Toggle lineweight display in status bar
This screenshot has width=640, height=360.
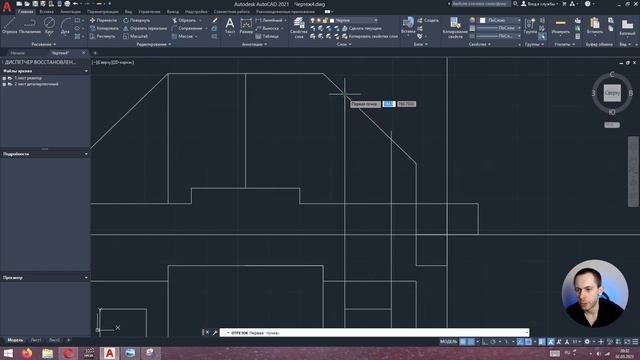[x=542, y=342]
